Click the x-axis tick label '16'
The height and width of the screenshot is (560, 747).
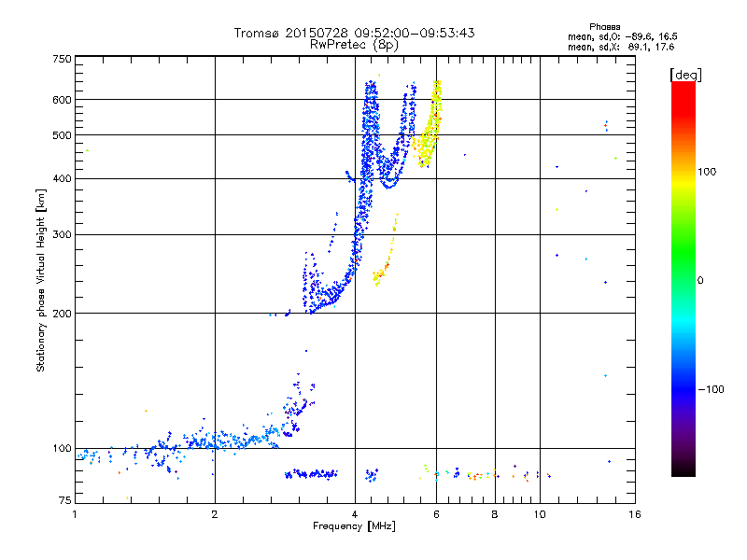635,514
